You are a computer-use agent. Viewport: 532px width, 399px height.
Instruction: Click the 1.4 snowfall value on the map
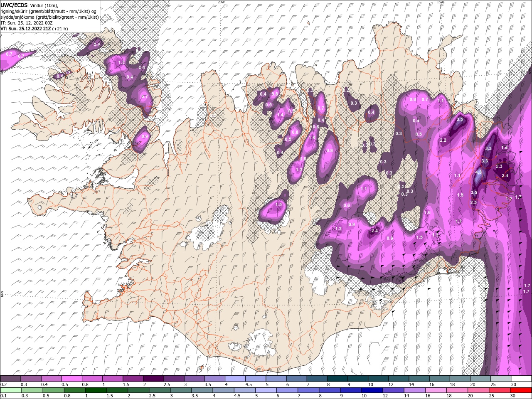pyautogui.click(x=280, y=115)
